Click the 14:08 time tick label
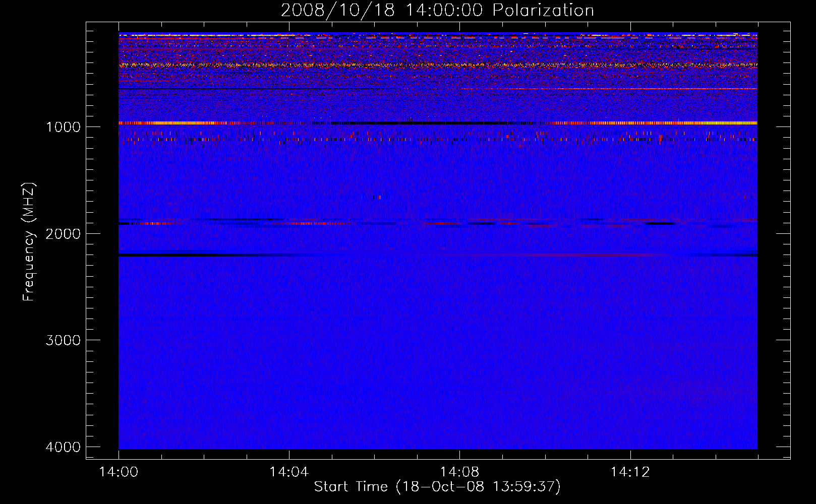Screen dimensions: 816x504 coord(459,472)
